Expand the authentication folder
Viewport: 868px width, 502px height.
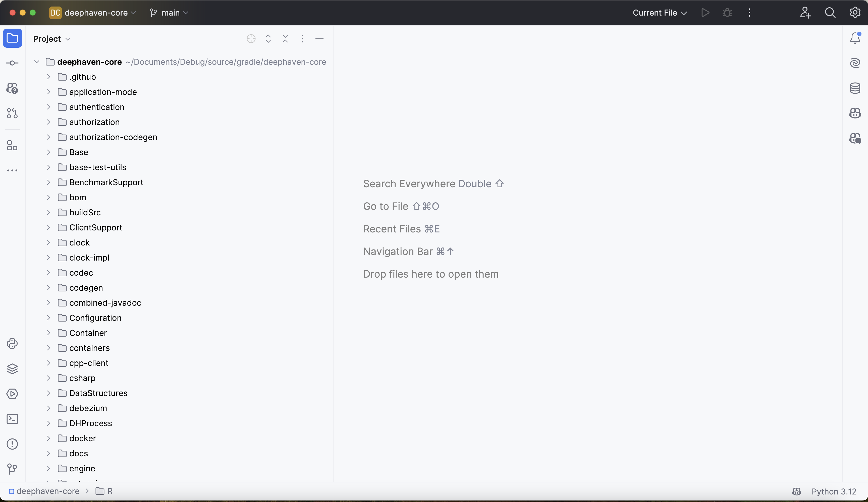click(x=48, y=107)
